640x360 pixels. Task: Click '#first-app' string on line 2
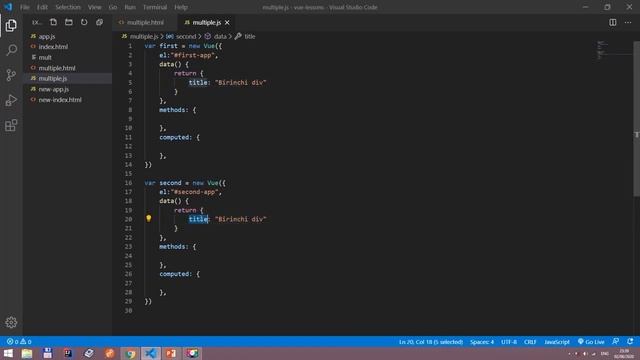pyautogui.click(x=193, y=55)
